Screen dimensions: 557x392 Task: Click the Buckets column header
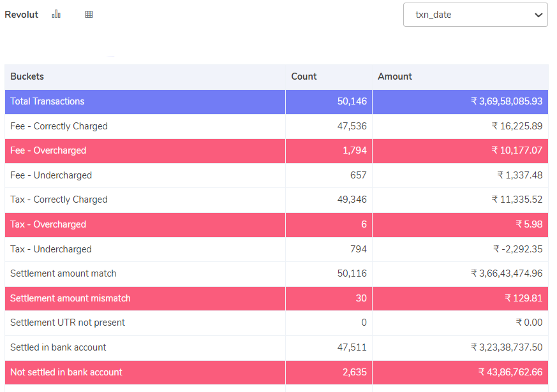pyautogui.click(x=27, y=76)
